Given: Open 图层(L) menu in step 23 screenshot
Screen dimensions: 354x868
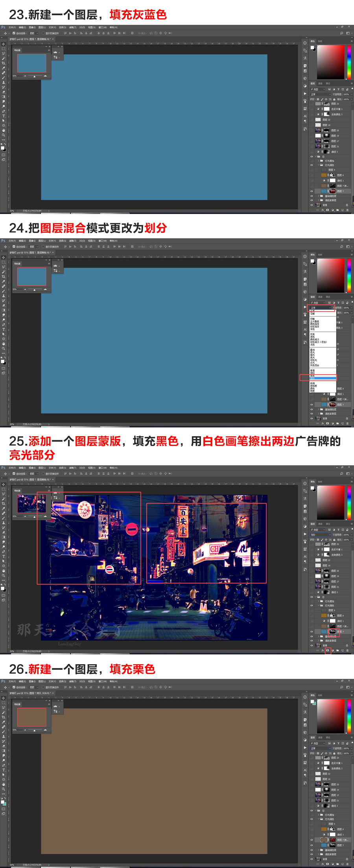Looking at the screenshot, I should (42, 28).
